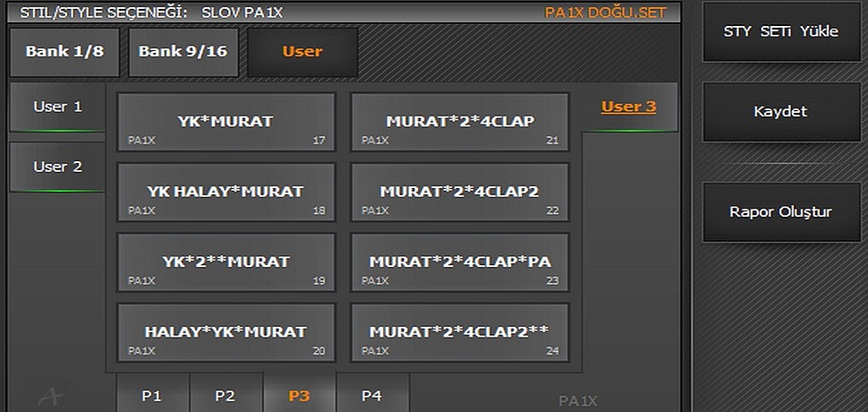The image size is (868, 412).
Task: Click STY SETi Yükle button
Action: click(780, 31)
